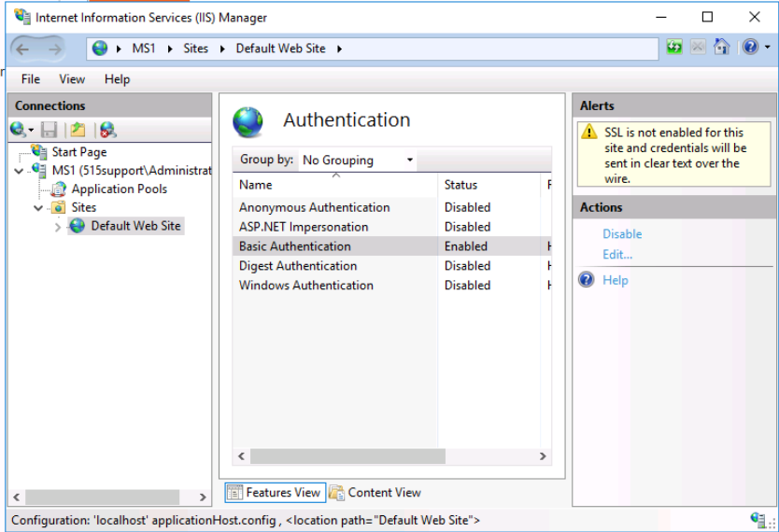The image size is (779, 532).
Task: Open the dropdown arrow next to the connection icon
Action: (x=31, y=131)
